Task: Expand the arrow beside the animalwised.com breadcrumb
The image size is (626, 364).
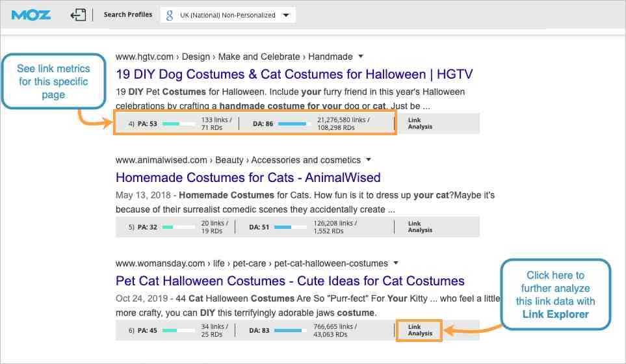Action: coord(369,160)
